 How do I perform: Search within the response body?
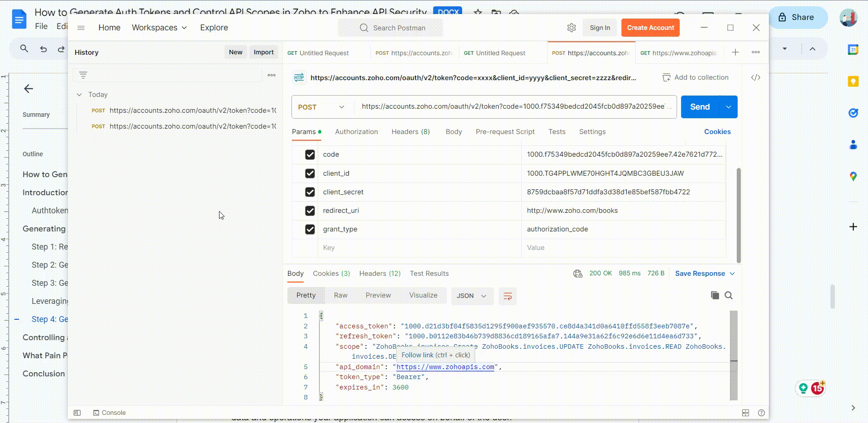[x=729, y=295]
